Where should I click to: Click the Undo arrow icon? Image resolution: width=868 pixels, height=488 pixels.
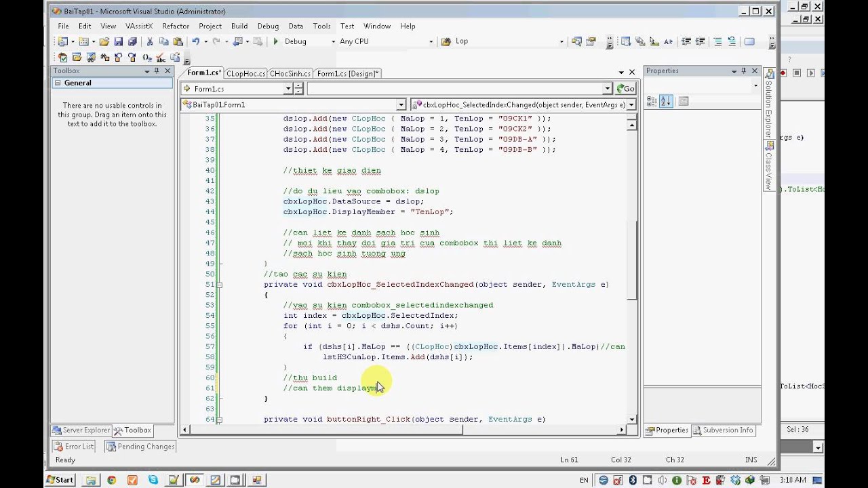195,41
